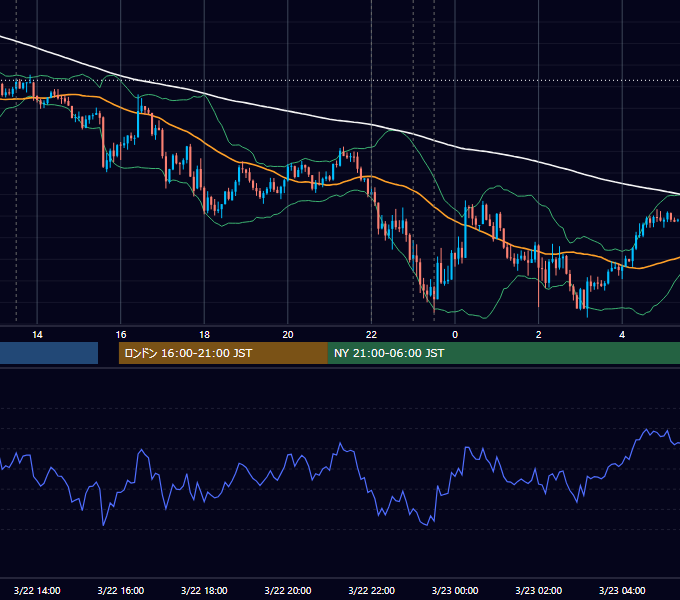The width and height of the screenshot is (680, 600).
Task: Click the 0 hour axis label
Action: click(x=455, y=335)
